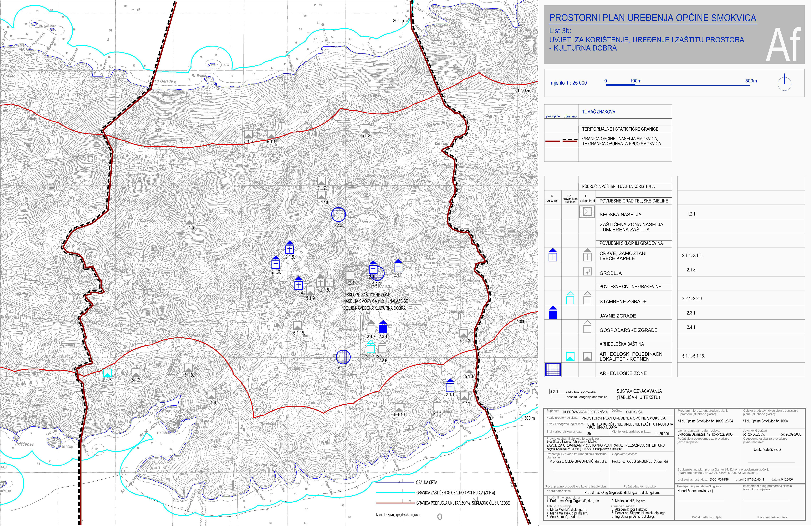The width and height of the screenshot is (812, 526).
Task: Select the archaeological zone circle 5.2.1
Action: [343, 357]
